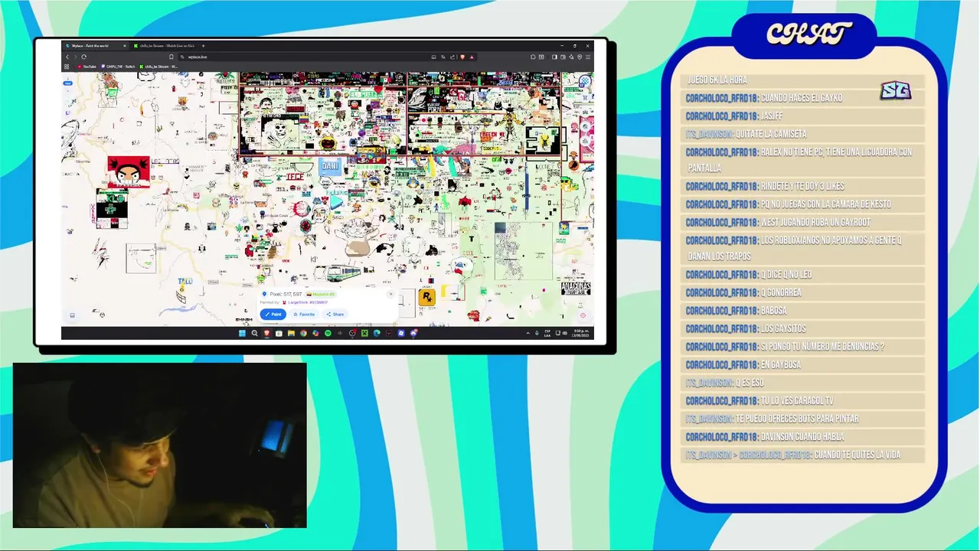Open File Explorer from taskbar

[291, 333]
